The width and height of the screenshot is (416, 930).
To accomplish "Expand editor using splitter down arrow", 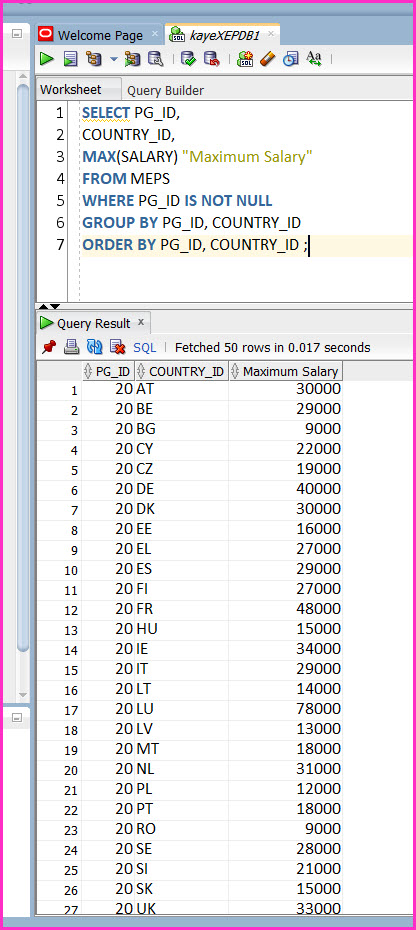I will coord(54,307).
